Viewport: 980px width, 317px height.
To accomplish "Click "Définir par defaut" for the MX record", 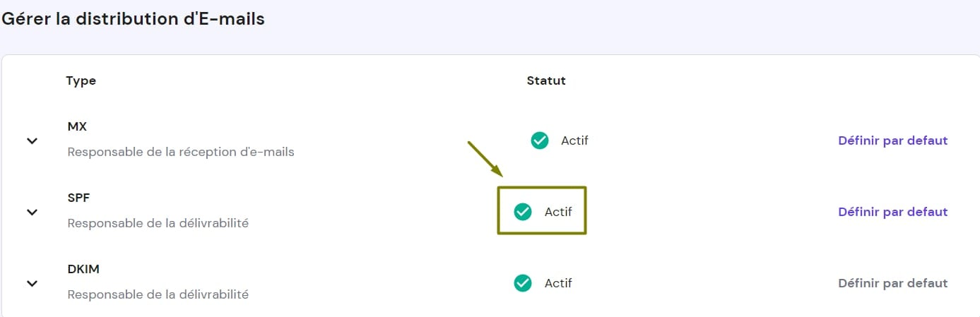I will pos(892,140).
